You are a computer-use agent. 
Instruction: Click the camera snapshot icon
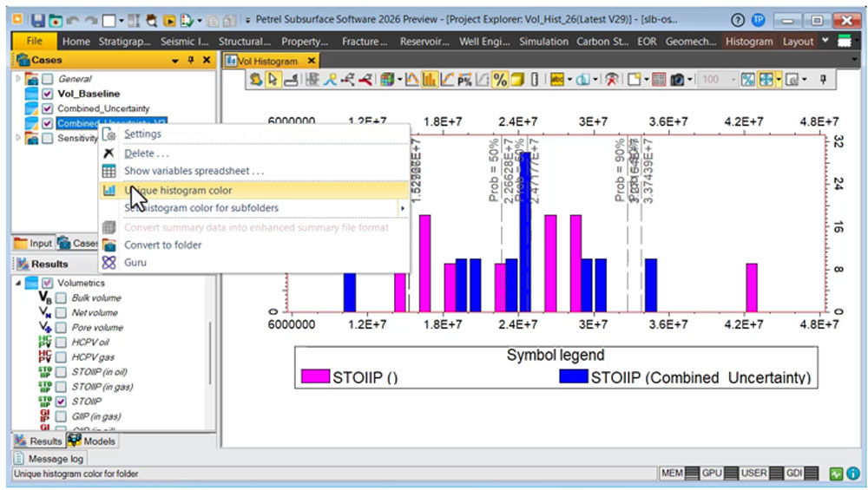click(677, 80)
